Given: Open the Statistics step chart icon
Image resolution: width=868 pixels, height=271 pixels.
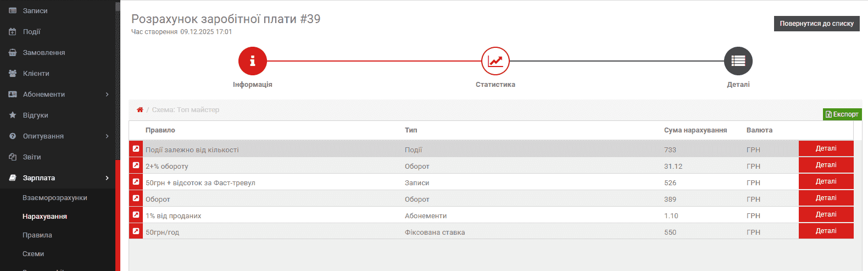Looking at the screenshot, I should pyautogui.click(x=495, y=61).
